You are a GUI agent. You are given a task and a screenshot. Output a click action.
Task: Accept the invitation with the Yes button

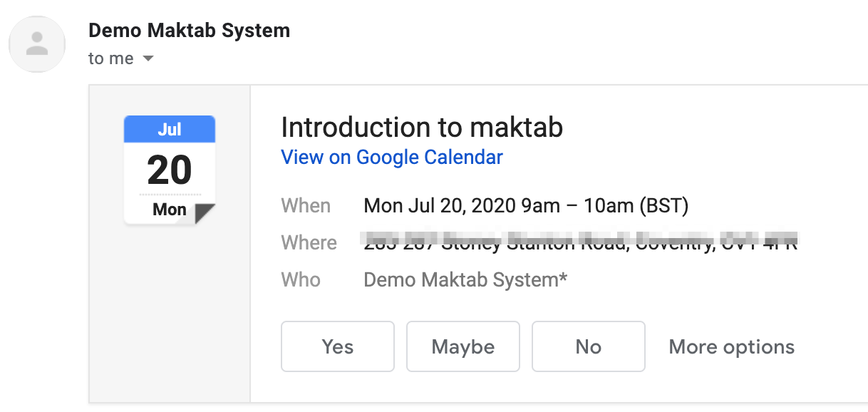point(338,346)
